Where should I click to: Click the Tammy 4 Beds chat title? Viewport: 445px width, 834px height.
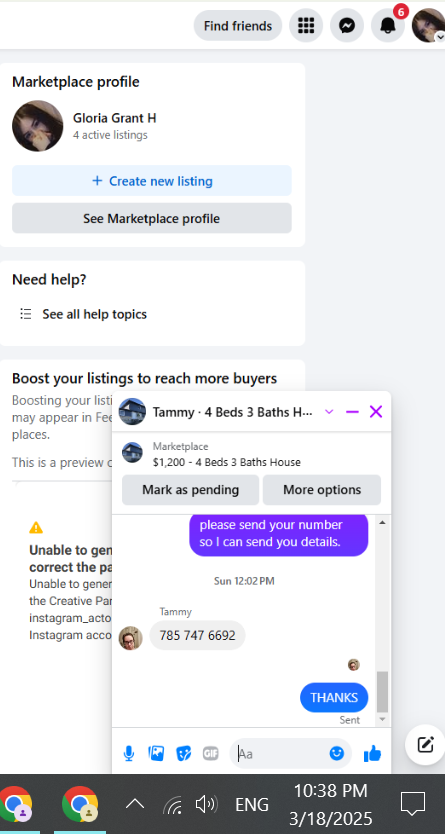click(x=233, y=412)
